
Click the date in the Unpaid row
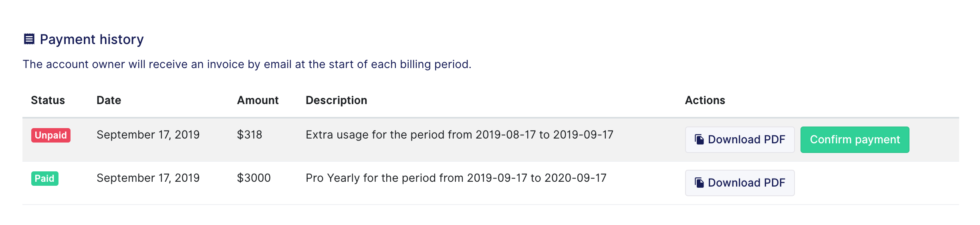(148, 135)
